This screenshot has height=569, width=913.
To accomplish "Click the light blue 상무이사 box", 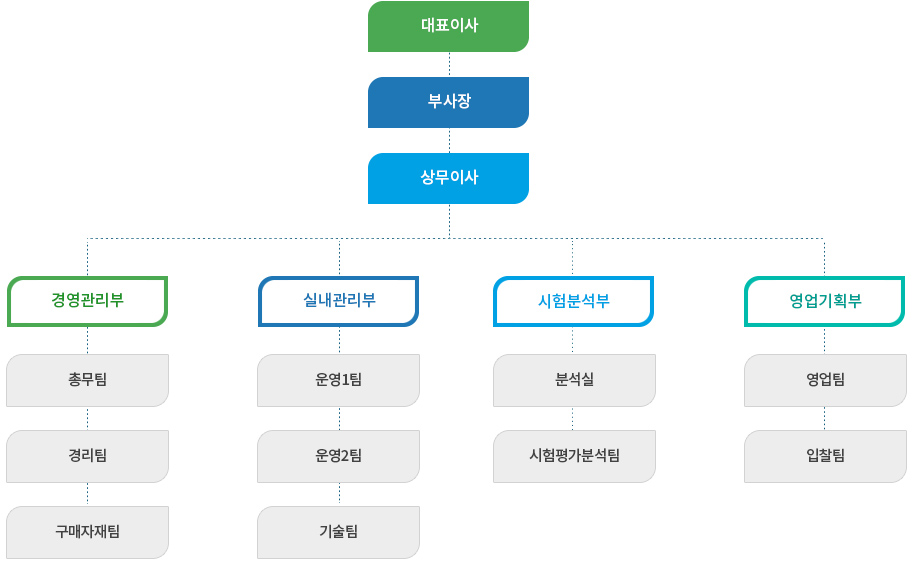I will click(x=448, y=178).
